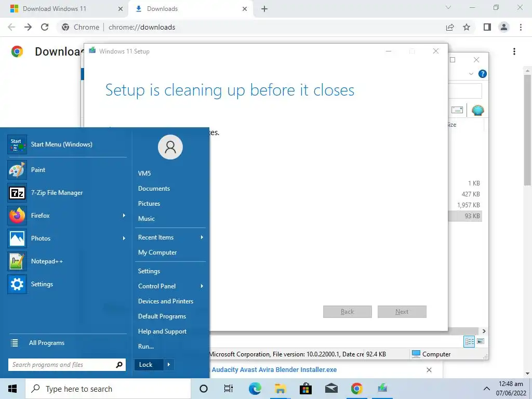Open Mail app from taskbar
The height and width of the screenshot is (399, 532).
(x=331, y=389)
